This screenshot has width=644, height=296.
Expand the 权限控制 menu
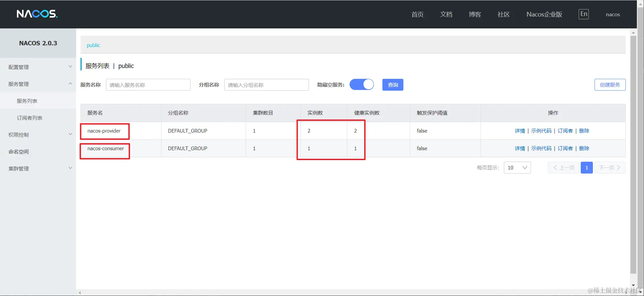[38, 135]
